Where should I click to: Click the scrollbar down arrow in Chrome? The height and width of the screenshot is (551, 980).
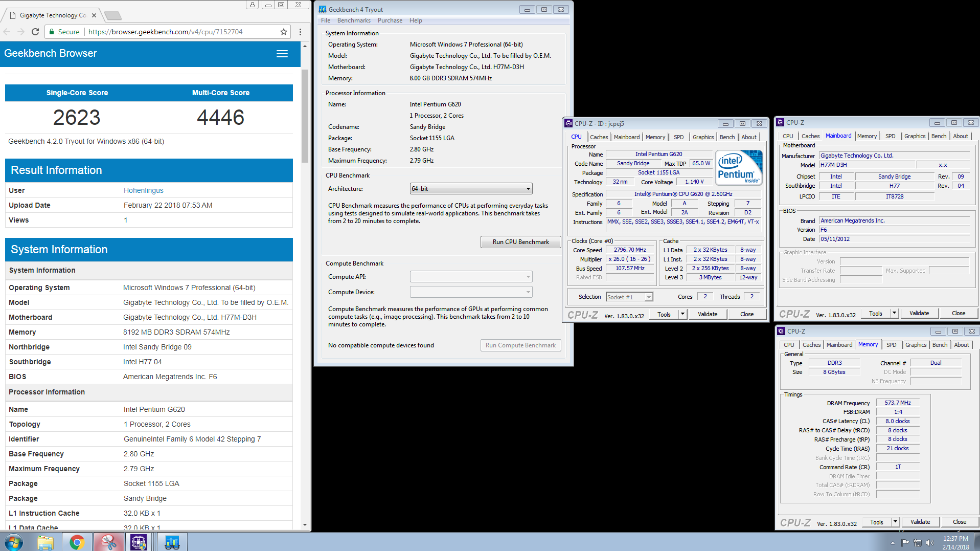[305, 525]
